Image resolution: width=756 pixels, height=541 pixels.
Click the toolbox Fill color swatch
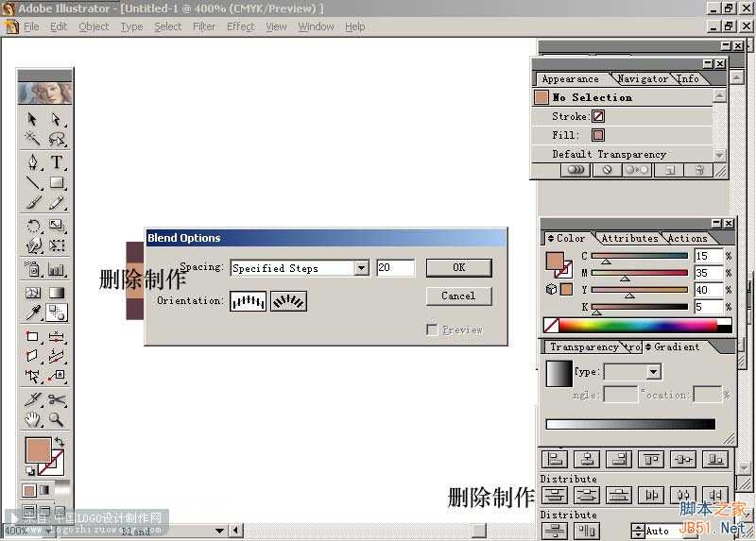tap(38, 450)
